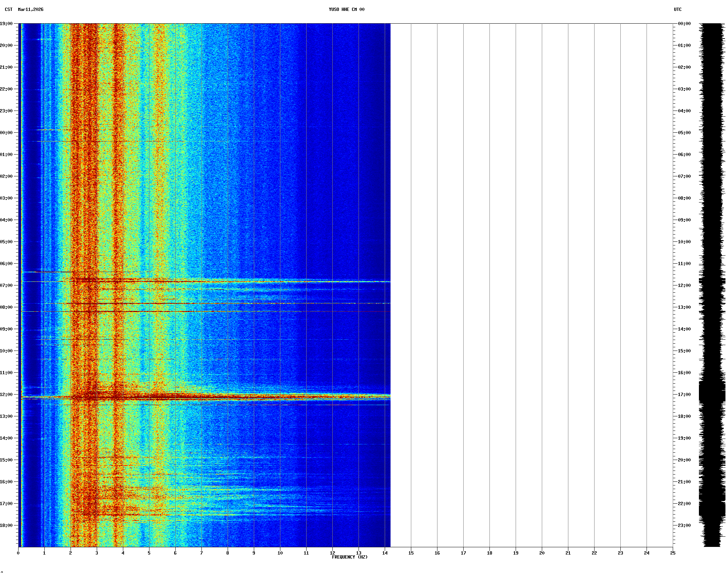Click the FREQUENCY (HZ) axis label
728x576 pixels.
[349, 557]
